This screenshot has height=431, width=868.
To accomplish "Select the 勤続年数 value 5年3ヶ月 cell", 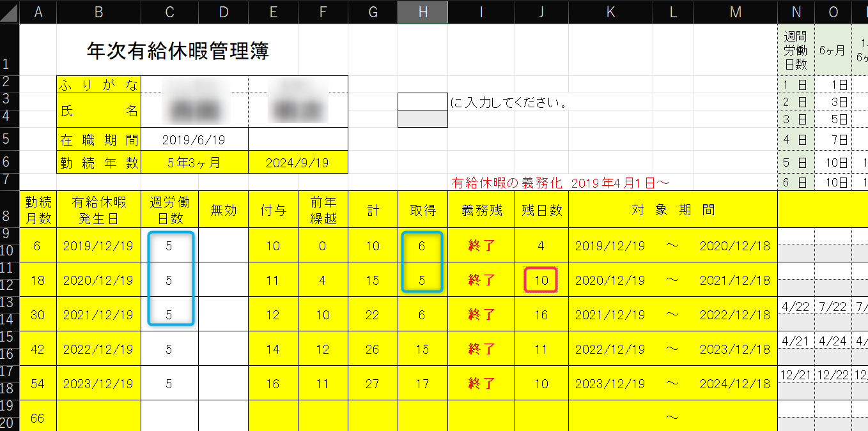I will [x=194, y=163].
